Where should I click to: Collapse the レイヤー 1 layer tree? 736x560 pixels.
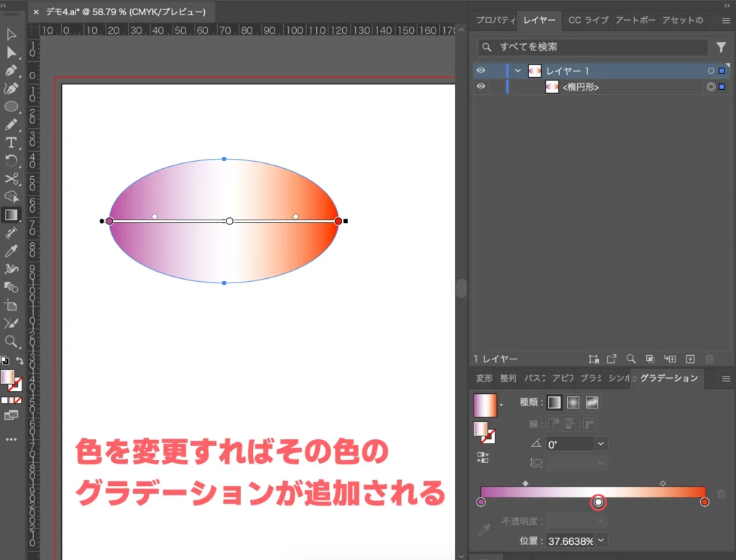(517, 70)
